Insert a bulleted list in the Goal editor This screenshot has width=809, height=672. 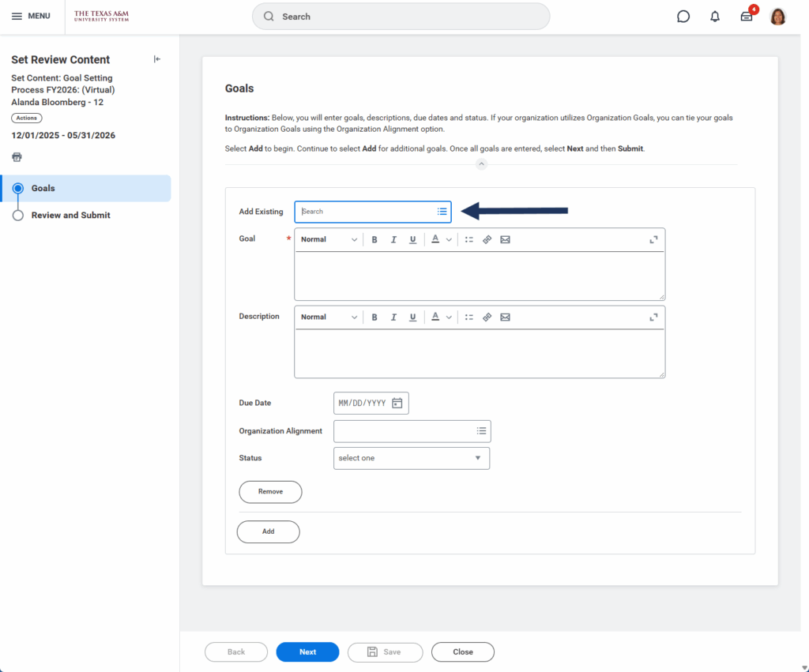(x=468, y=239)
